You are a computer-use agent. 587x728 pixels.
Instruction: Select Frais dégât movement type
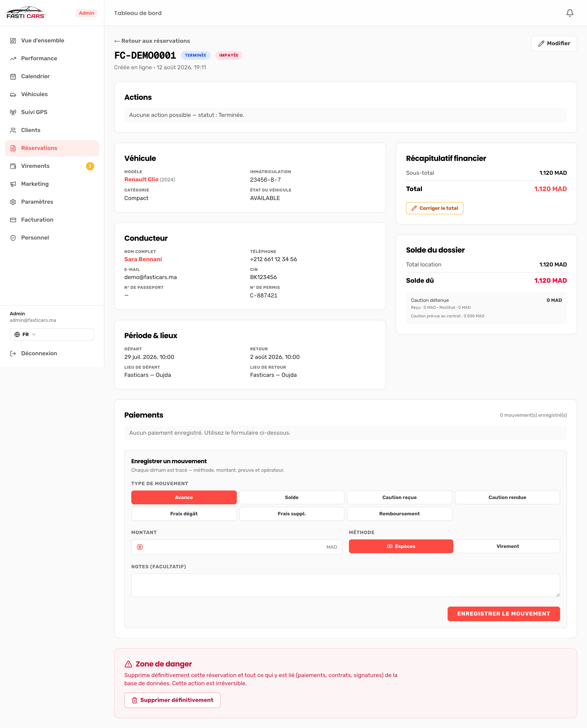pyautogui.click(x=184, y=513)
